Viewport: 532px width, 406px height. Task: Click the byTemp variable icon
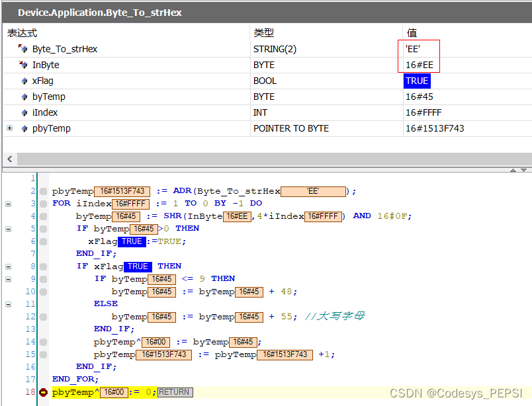click(24, 97)
